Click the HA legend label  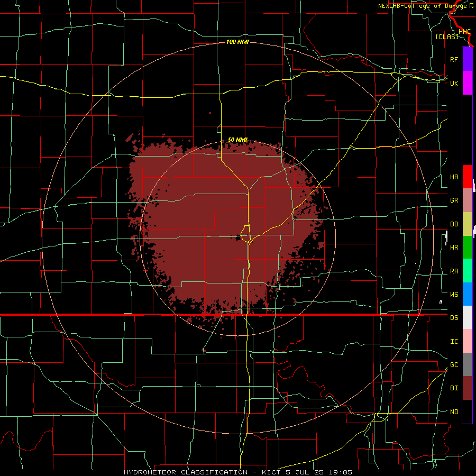pos(454,177)
